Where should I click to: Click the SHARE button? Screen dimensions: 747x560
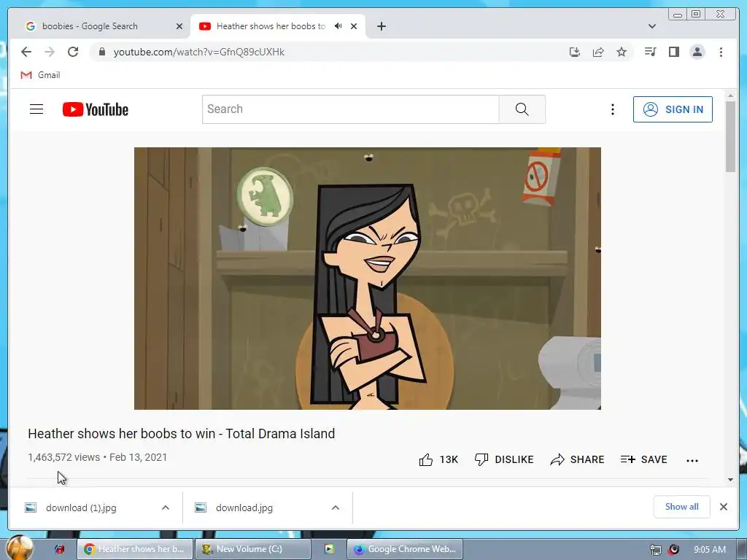click(x=577, y=459)
